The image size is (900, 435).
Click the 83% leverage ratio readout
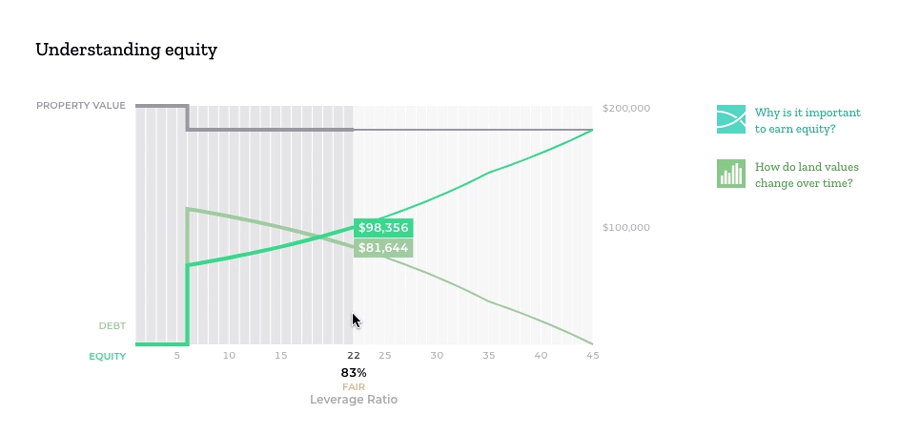[x=354, y=372]
